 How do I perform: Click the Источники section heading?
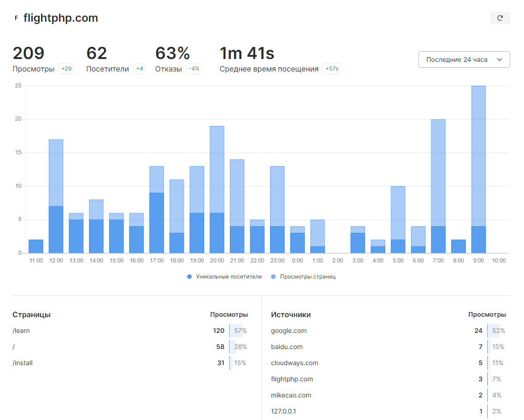coord(291,315)
